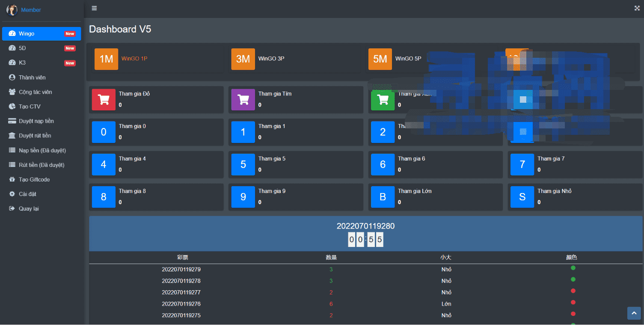Viewport: 644px width, 330px height.
Task: Click the S Tham gia Nhỏ tile
Action: [x=522, y=197]
